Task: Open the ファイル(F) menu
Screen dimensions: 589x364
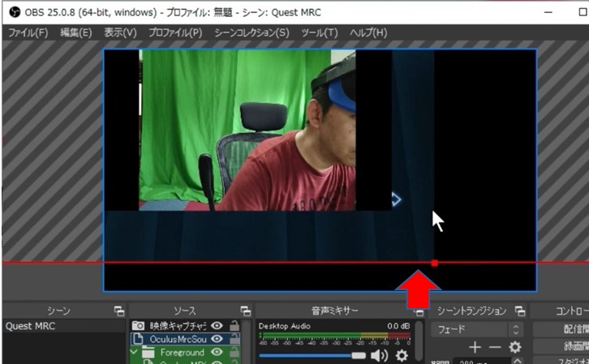Action: click(28, 32)
